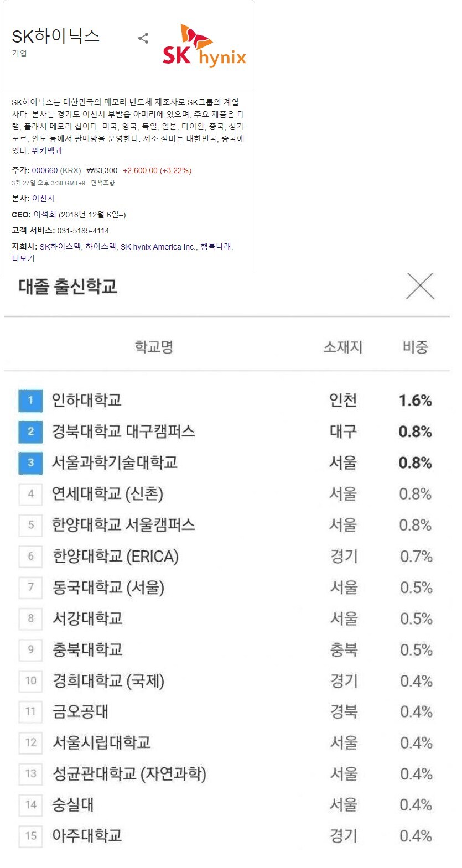Click rank square 11 beside 금오공대

click(31, 712)
